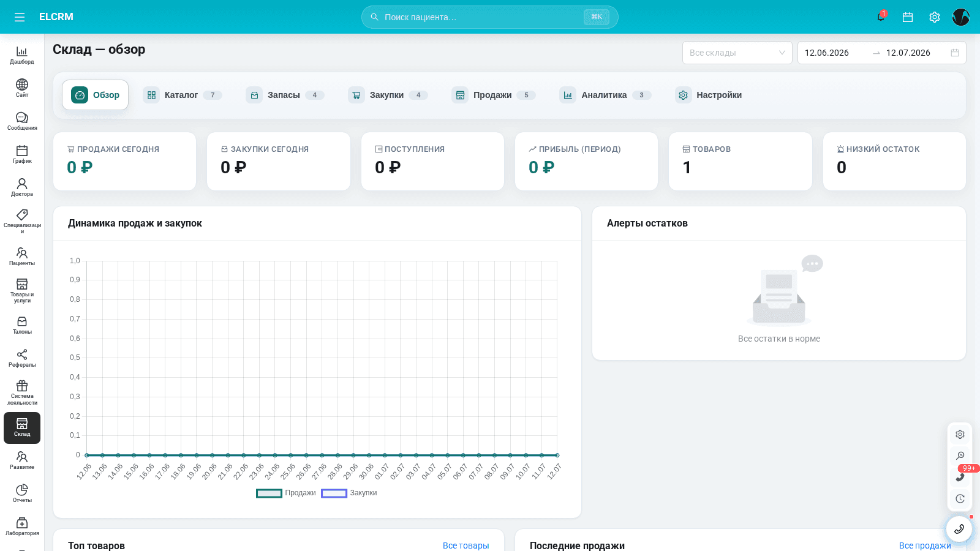Click Закупки сегодня card
The image size is (980, 551).
(x=279, y=162)
